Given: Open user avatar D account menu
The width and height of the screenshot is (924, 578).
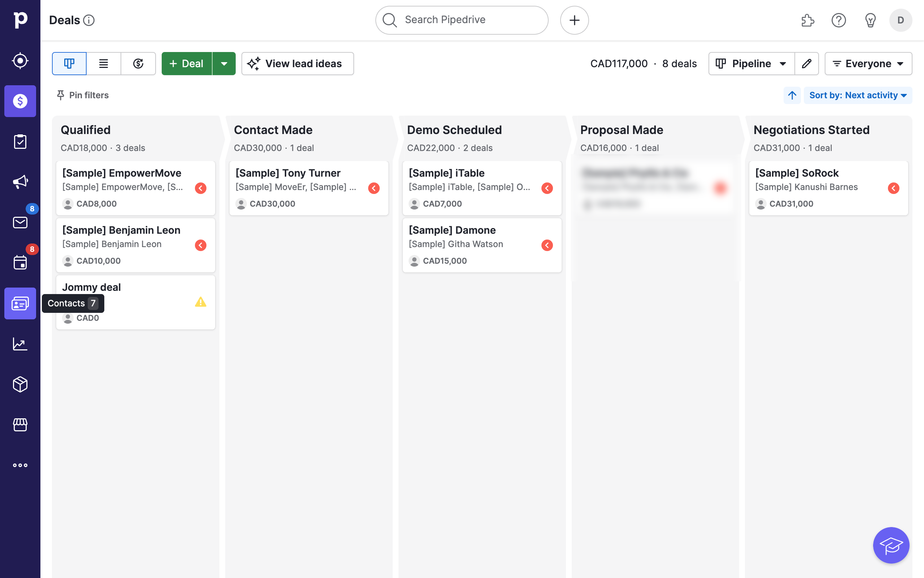Looking at the screenshot, I should click(x=900, y=20).
